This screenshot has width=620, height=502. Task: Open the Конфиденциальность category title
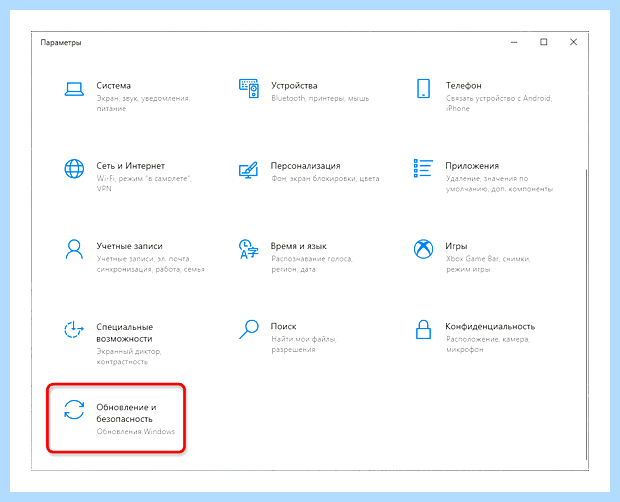click(490, 326)
